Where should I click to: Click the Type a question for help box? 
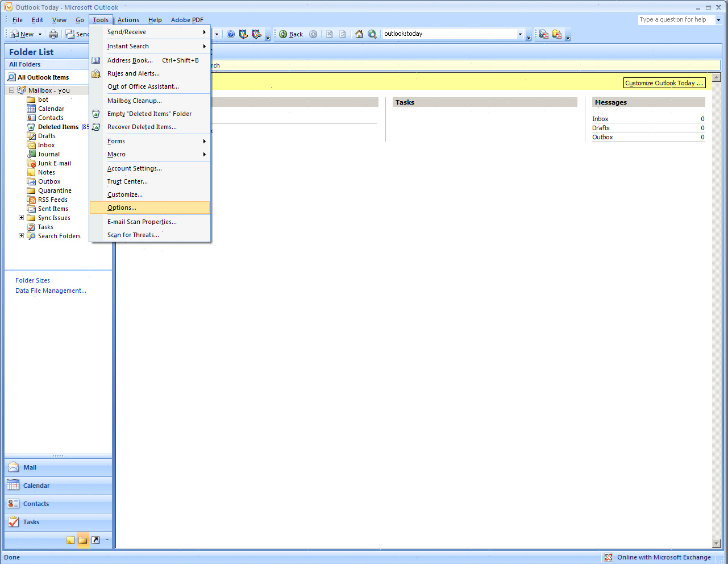(676, 20)
